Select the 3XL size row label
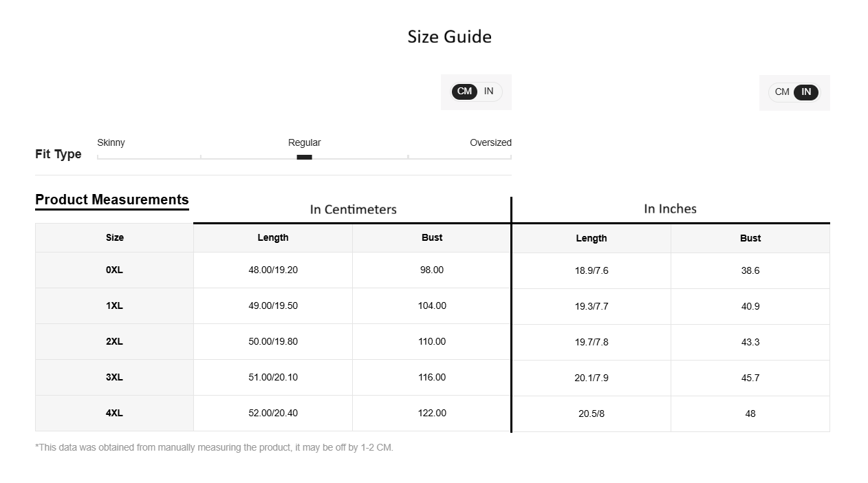Screen dimensions: 868x483 point(114,377)
